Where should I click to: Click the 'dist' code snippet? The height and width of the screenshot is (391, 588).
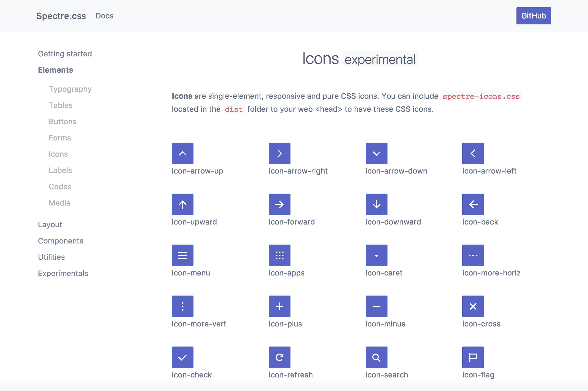(x=234, y=109)
